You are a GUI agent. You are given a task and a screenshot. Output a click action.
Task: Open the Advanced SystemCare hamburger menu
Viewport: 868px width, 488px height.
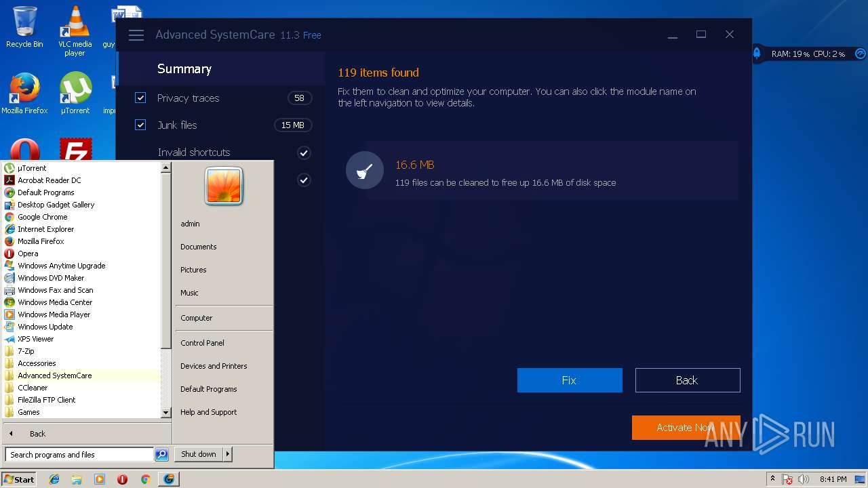pyautogui.click(x=136, y=35)
